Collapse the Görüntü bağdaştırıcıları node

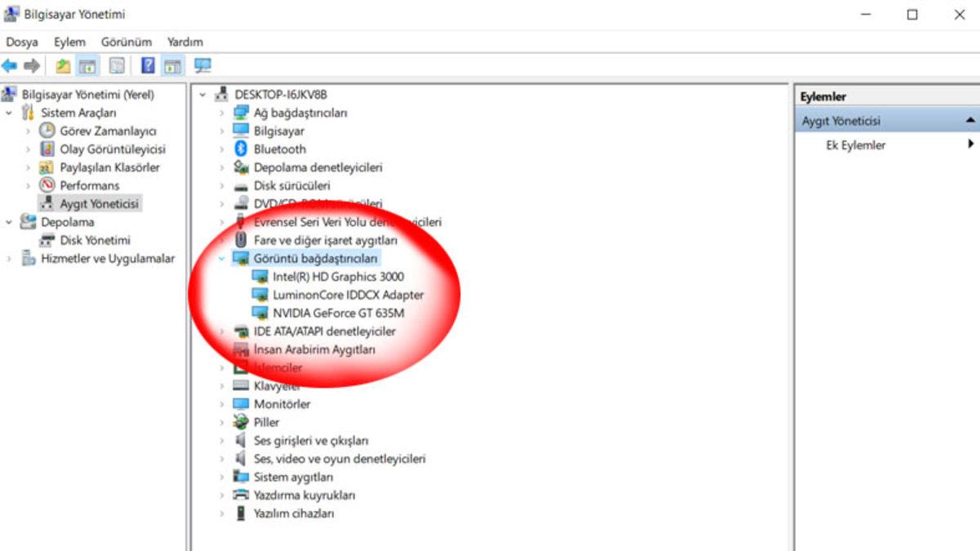(x=221, y=259)
